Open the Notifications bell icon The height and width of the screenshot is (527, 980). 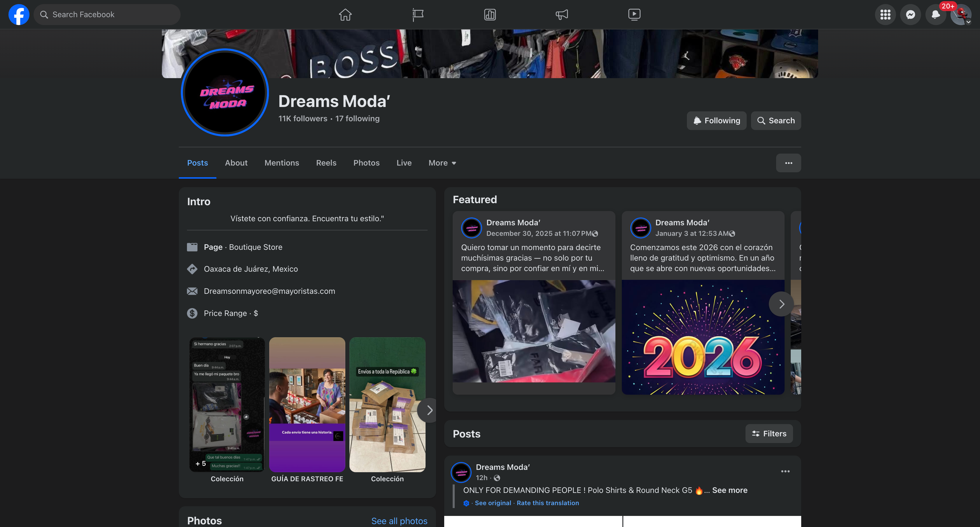(x=935, y=15)
